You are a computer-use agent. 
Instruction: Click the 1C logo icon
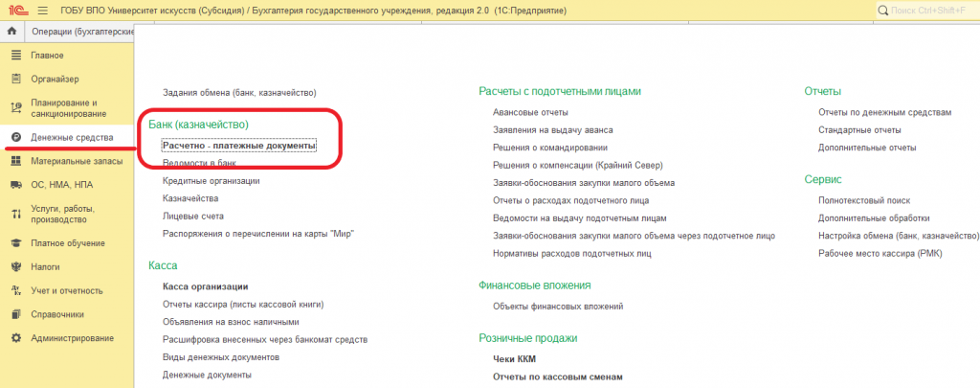(x=17, y=11)
